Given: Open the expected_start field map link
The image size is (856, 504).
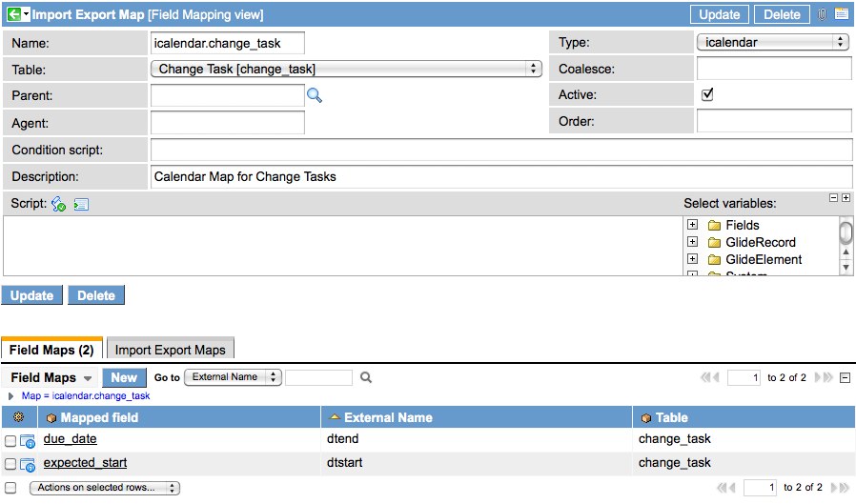Looking at the screenshot, I should (x=85, y=463).
